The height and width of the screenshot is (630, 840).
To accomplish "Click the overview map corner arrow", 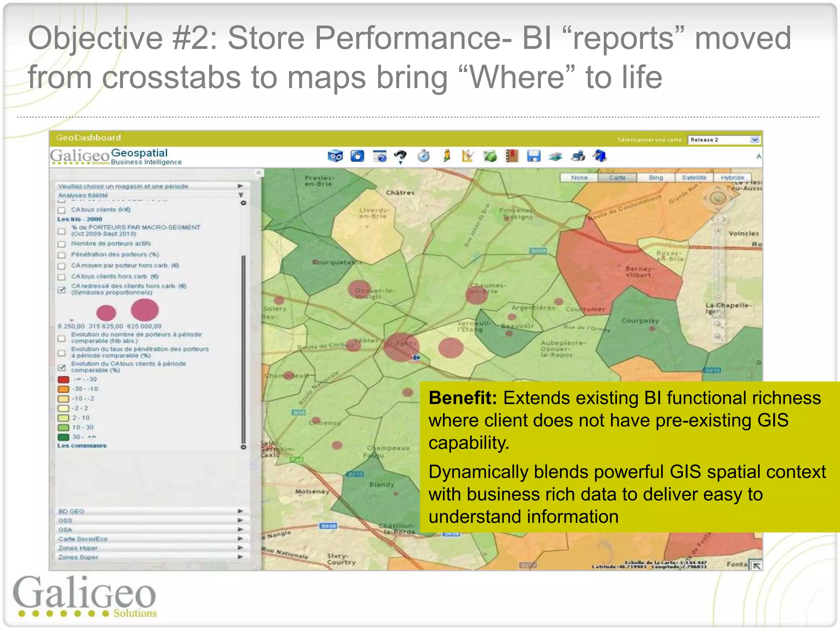I will click(x=757, y=566).
